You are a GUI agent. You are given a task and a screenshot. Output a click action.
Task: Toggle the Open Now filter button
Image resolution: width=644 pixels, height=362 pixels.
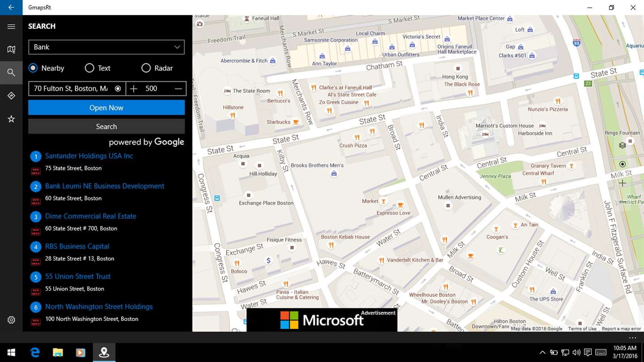106,108
